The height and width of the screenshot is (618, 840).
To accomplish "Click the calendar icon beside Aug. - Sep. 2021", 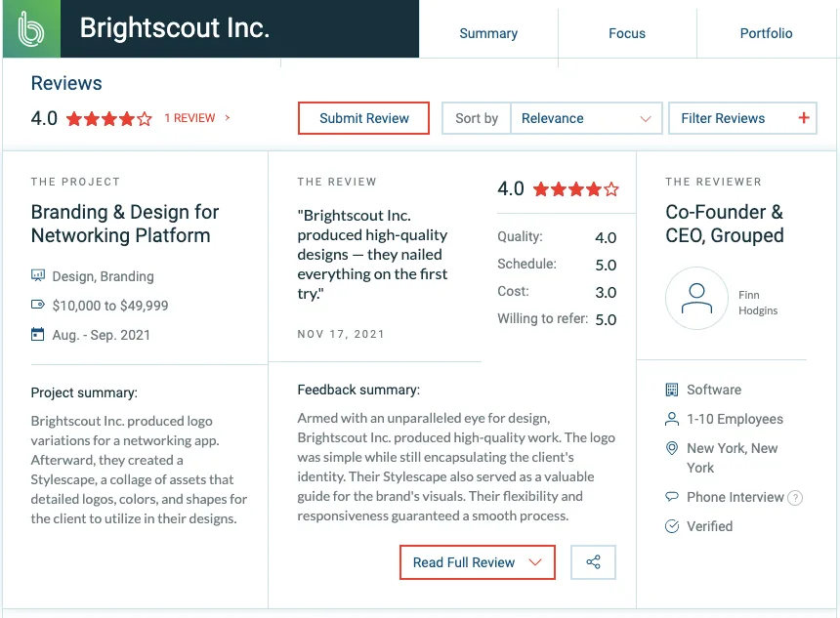I will click(37, 334).
